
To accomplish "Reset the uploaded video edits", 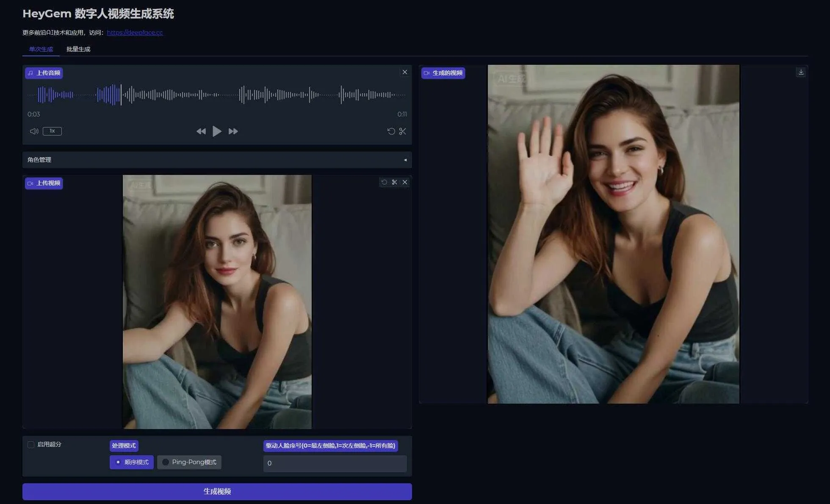I will 384,182.
